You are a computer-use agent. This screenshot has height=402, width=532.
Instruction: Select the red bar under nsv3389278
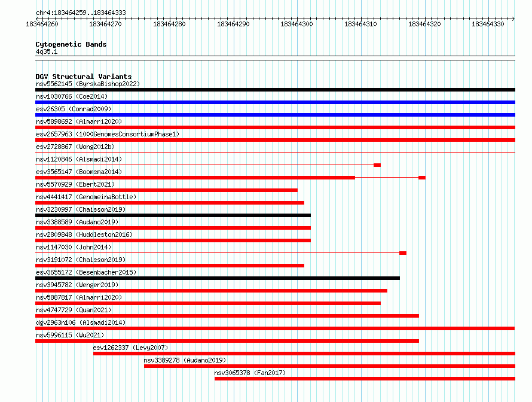(x=329, y=366)
